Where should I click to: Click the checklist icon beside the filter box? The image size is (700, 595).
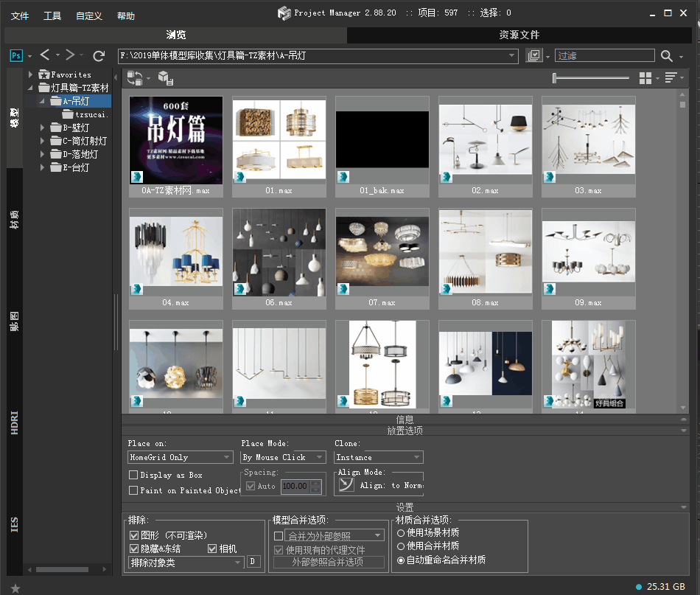click(534, 55)
